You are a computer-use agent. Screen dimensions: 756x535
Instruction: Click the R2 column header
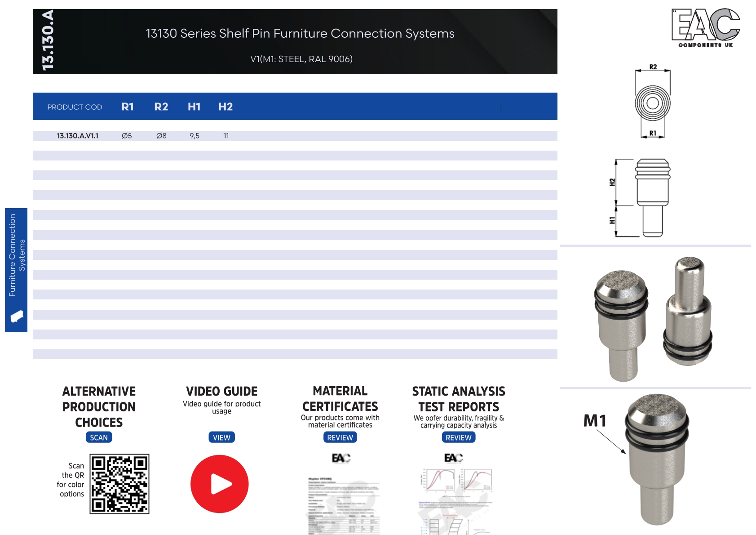pyautogui.click(x=161, y=107)
